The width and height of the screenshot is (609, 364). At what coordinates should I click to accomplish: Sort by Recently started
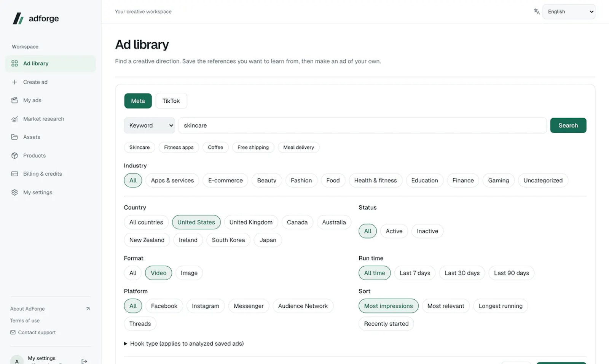pos(386,324)
